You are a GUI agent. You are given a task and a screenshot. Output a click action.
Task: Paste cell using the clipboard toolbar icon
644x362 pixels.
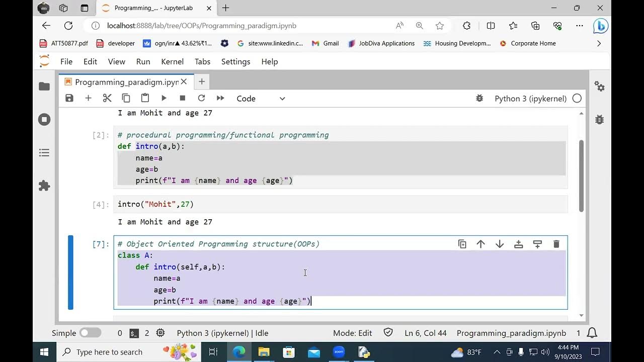145,99
